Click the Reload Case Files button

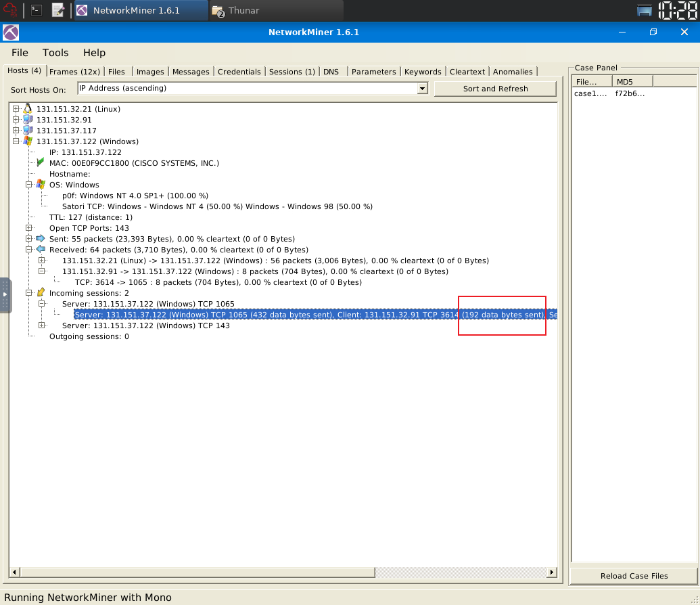[x=634, y=575]
